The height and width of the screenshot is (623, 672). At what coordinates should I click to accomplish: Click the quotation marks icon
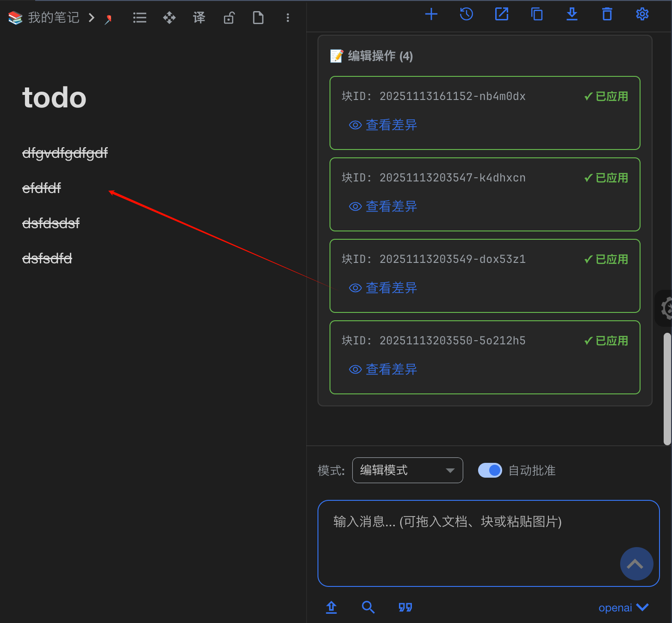pyautogui.click(x=405, y=607)
